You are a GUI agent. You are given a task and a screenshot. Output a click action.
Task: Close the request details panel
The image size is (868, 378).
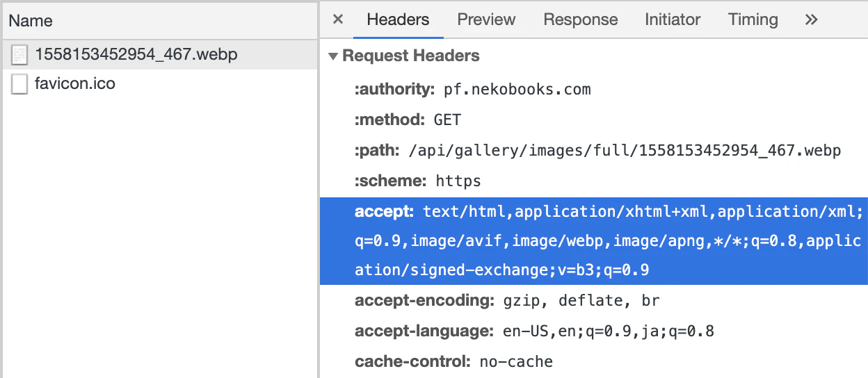click(x=338, y=19)
